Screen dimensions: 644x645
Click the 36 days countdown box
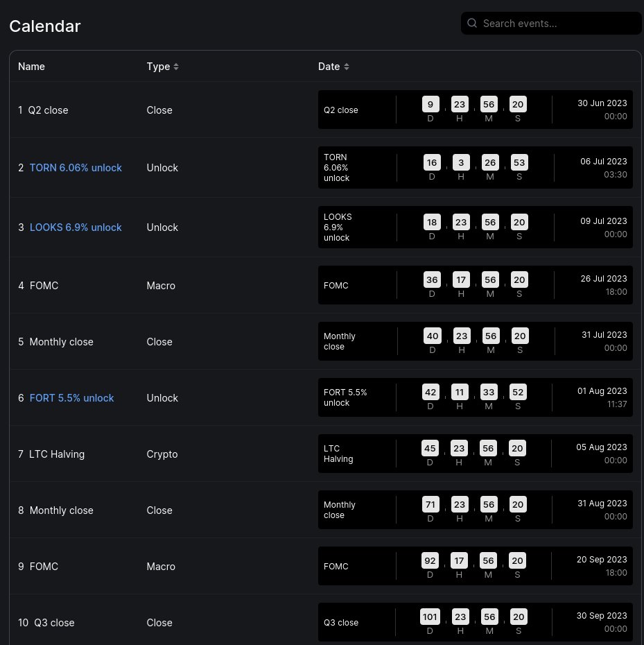432,279
